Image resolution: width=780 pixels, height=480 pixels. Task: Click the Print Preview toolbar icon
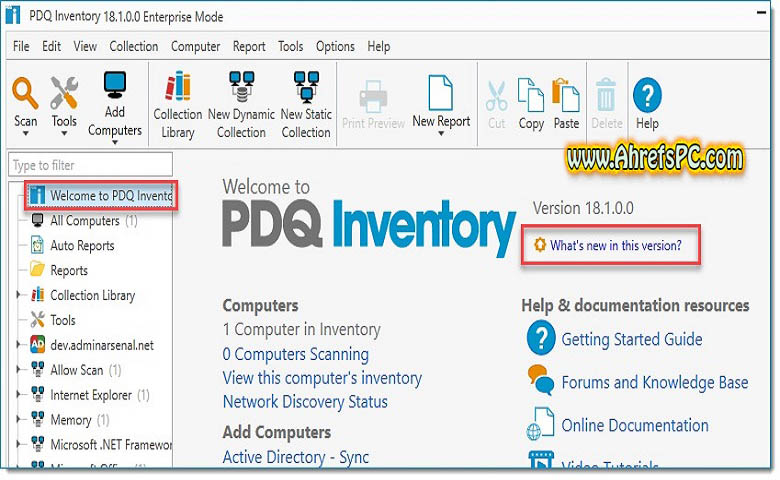[x=373, y=96]
